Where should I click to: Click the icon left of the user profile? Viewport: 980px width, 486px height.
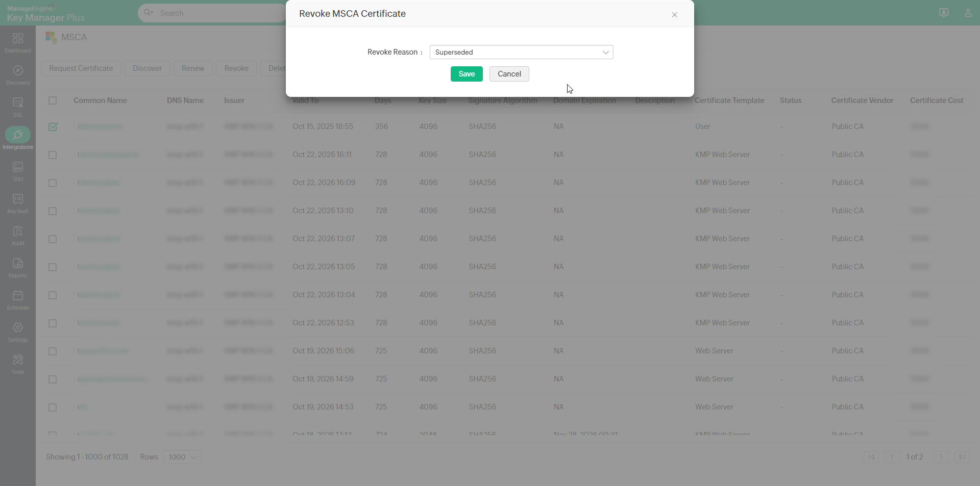click(x=944, y=13)
